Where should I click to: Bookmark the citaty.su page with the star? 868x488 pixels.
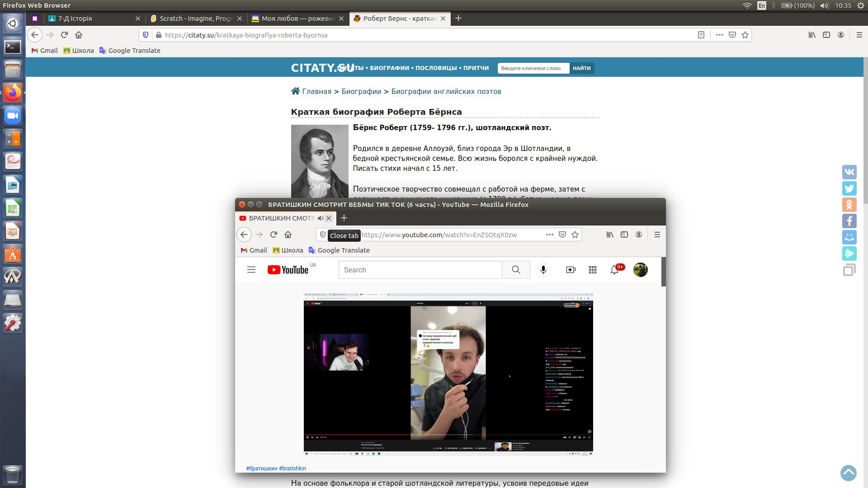tap(745, 35)
